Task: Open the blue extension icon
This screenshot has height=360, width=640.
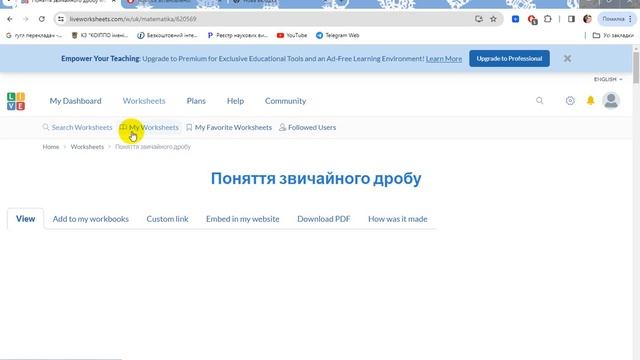Action: pyautogui.click(x=516, y=19)
